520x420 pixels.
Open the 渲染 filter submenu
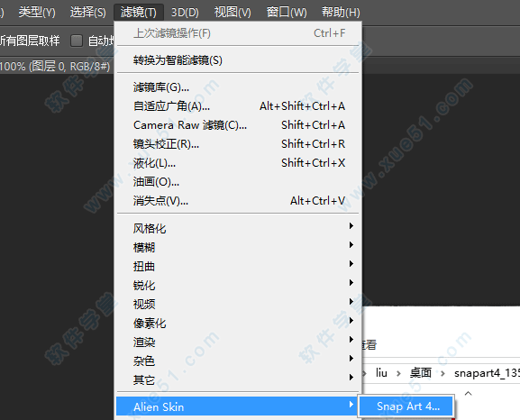click(x=237, y=342)
